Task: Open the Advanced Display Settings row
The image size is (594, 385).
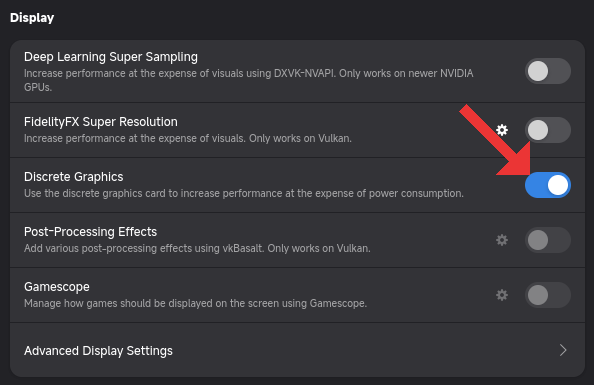Action: click(297, 350)
